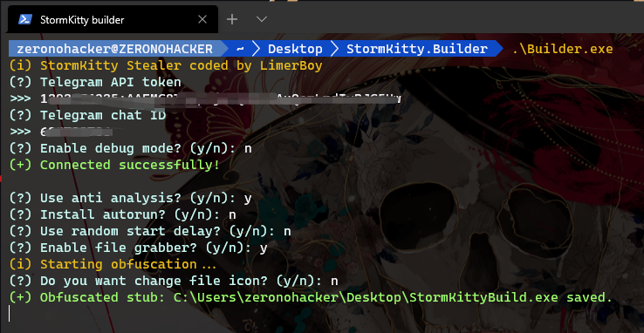Click the 'Enable file grabber?' line

click(138, 248)
